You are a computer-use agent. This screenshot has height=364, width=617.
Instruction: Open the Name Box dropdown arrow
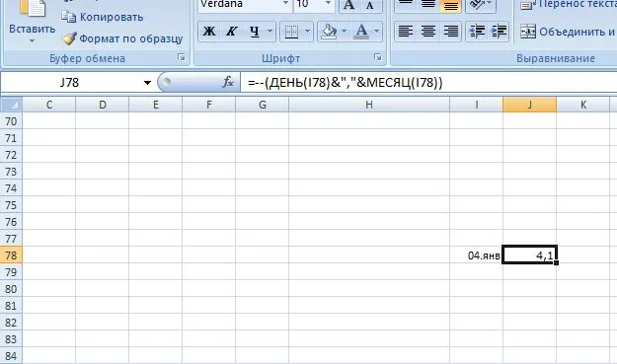coord(147,83)
